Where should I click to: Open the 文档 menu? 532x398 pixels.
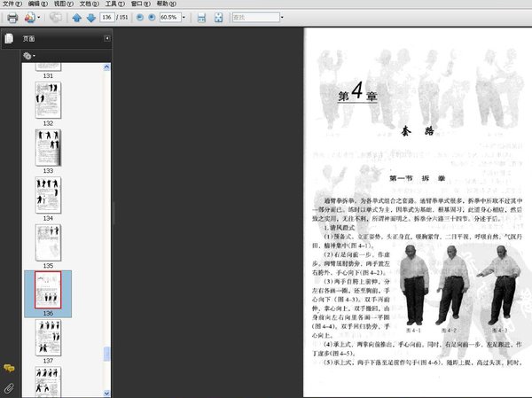pyautogui.click(x=90, y=4)
